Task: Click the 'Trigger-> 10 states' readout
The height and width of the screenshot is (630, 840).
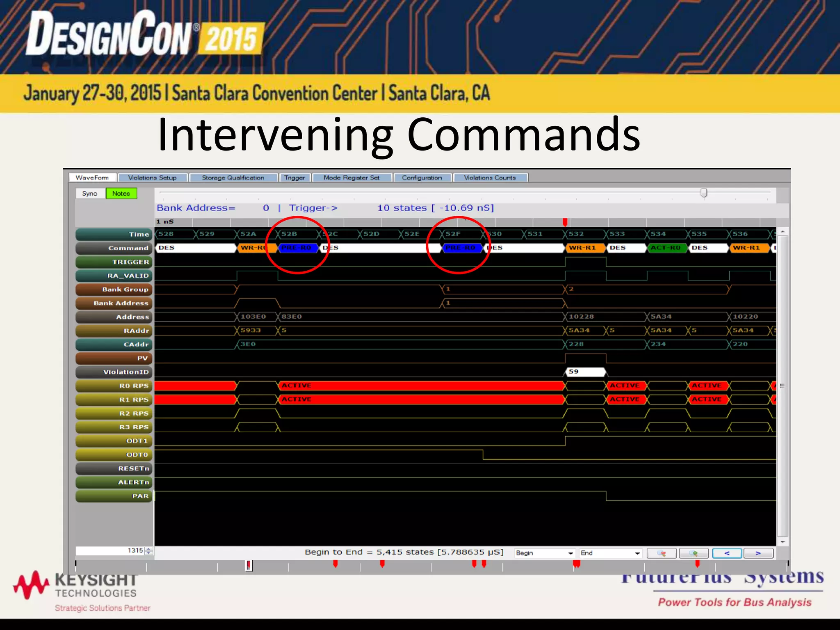Action: [392, 208]
